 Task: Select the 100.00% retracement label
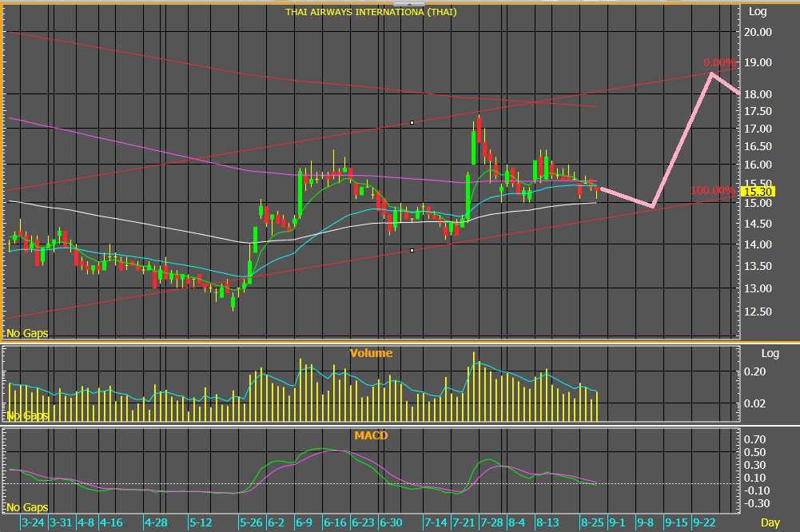click(x=713, y=190)
